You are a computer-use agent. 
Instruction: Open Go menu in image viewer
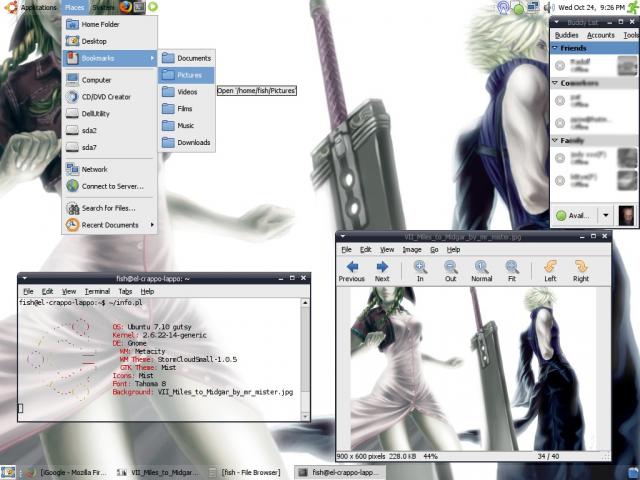click(434, 249)
